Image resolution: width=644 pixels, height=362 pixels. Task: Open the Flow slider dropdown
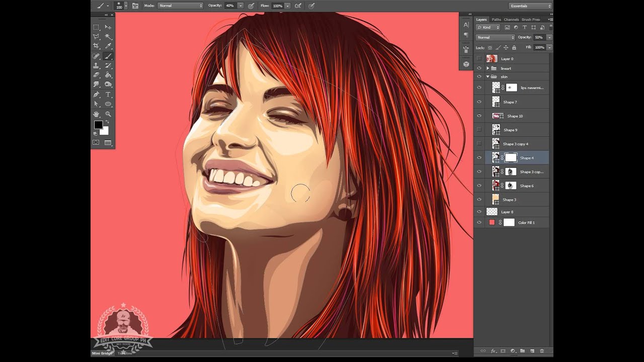[287, 6]
